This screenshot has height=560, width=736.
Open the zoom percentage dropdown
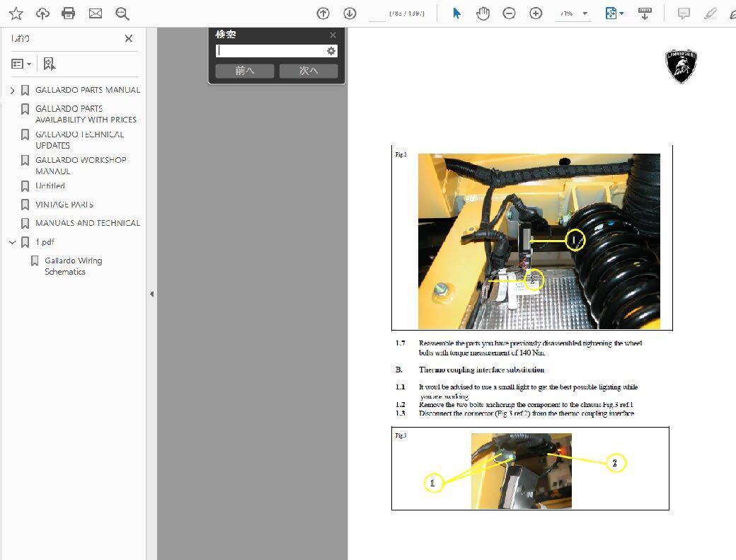(x=585, y=13)
